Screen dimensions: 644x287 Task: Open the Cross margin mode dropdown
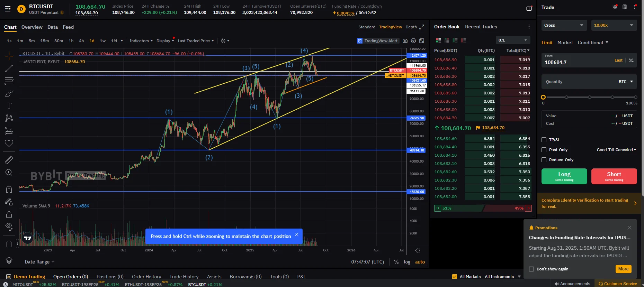click(564, 25)
